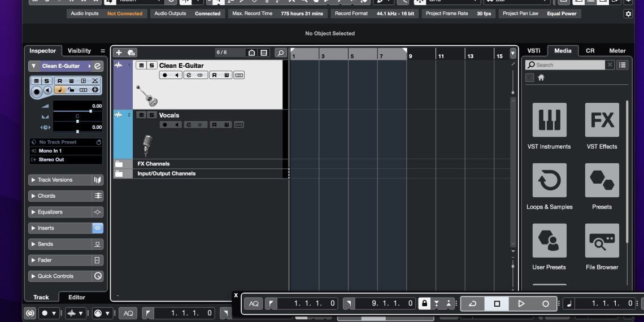The height and width of the screenshot is (322, 644).
Task: Open VST Instruments in the Media rack
Action: coord(549,120)
